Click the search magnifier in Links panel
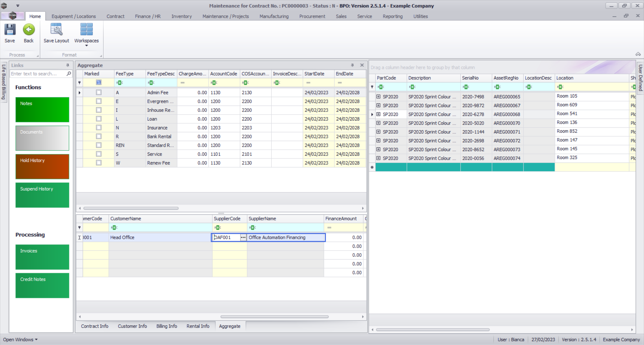644x345 pixels. point(69,74)
